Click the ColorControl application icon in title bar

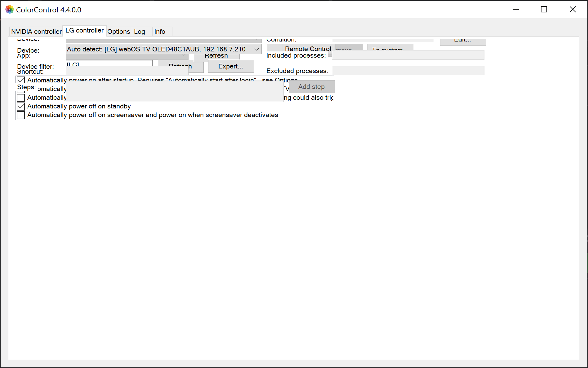click(x=9, y=10)
